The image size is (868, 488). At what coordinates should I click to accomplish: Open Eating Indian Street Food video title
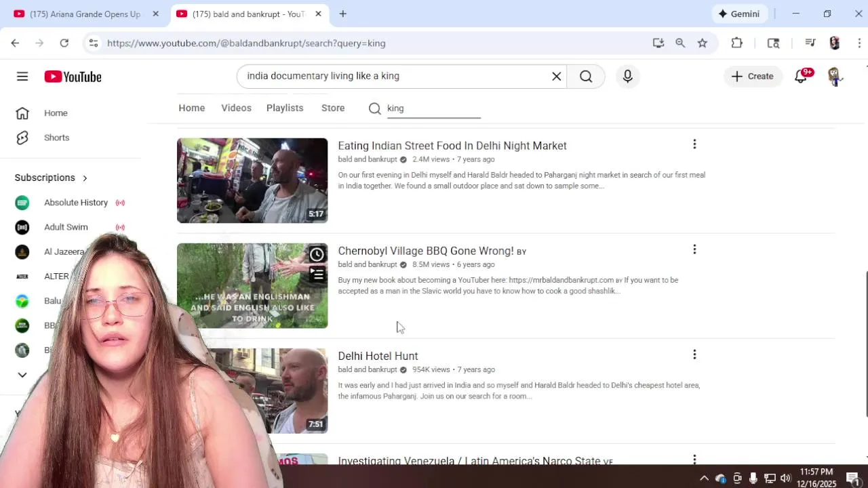pos(452,146)
